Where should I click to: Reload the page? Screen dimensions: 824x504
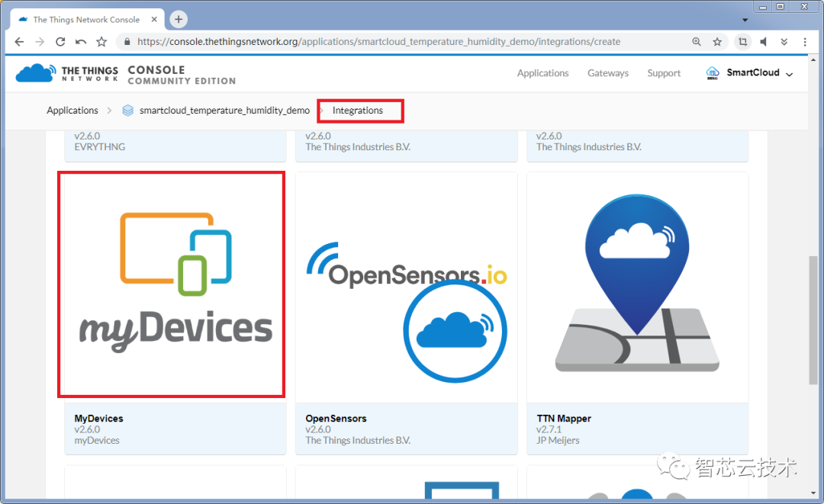(x=60, y=41)
